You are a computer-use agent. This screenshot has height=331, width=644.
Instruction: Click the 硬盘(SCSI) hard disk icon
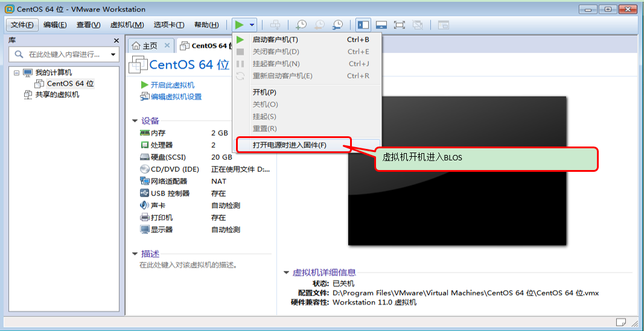pos(144,157)
